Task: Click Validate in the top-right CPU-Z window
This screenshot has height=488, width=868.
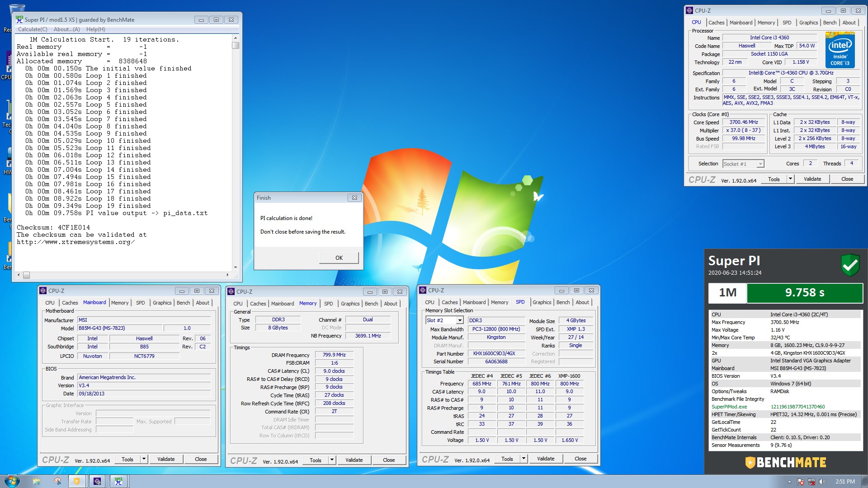Action: click(x=812, y=179)
